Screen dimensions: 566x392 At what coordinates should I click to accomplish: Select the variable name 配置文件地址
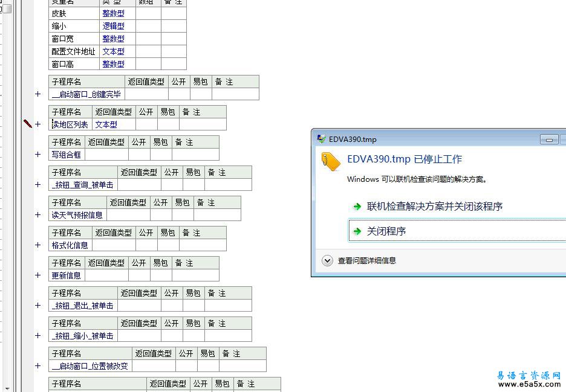click(x=74, y=51)
